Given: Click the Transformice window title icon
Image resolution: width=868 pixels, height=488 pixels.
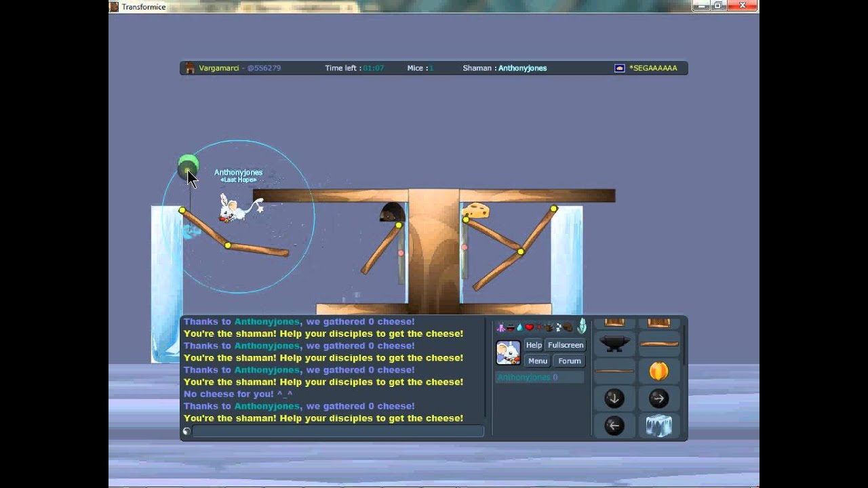Looking at the screenshot, I should (114, 7).
